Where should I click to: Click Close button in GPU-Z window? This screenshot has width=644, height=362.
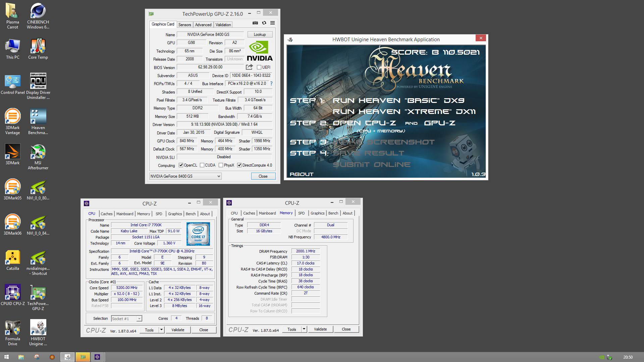pyautogui.click(x=263, y=176)
